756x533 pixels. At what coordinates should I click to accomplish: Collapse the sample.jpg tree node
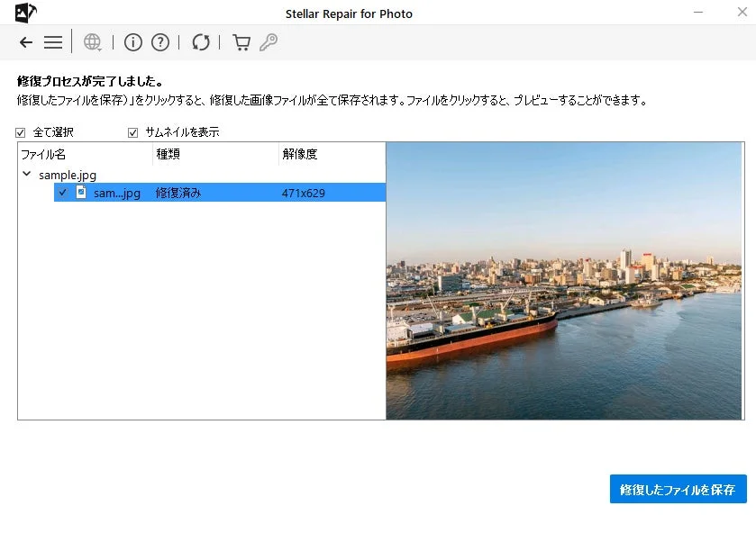click(x=27, y=174)
